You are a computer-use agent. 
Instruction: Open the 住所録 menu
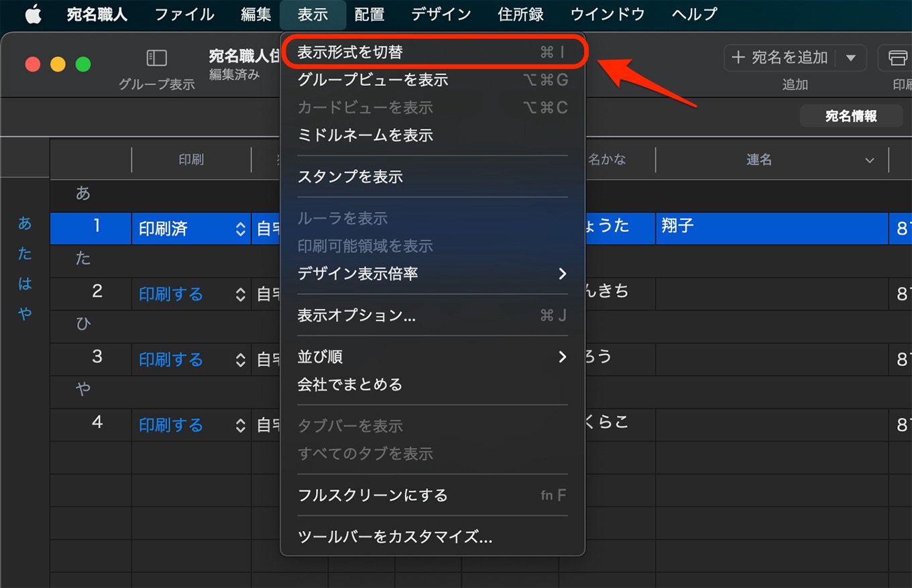pos(521,14)
